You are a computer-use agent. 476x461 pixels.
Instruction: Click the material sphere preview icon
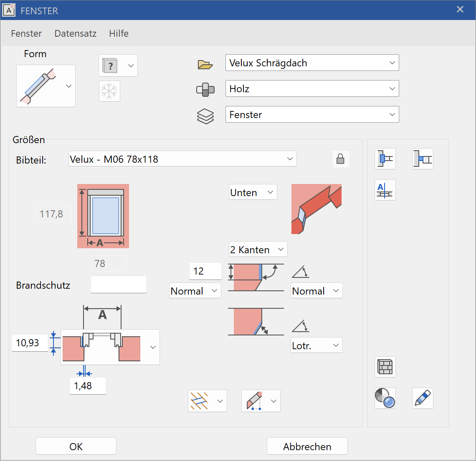(x=385, y=398)
